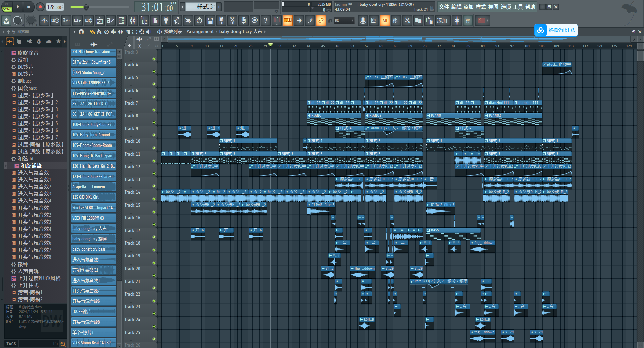Open the 文件 menu
The image size is (644, 348).
(444, 7)
